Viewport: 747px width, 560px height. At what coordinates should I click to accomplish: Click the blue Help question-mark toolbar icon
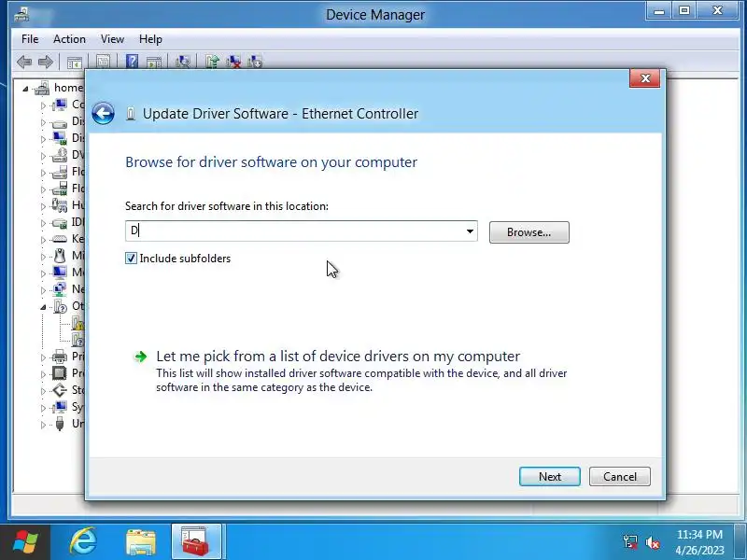point(132,62)
